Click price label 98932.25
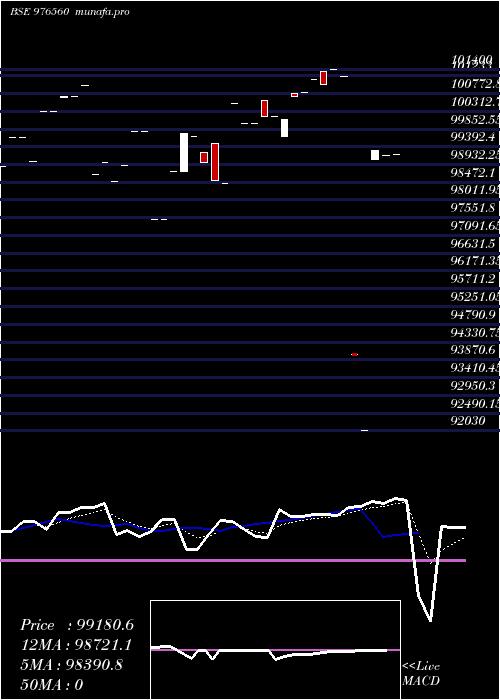 click(475, 155)
